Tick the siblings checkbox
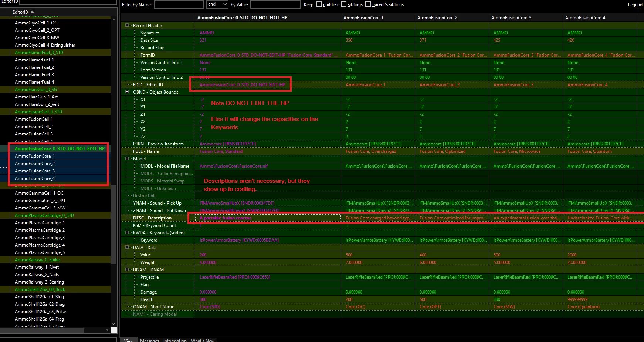Screen dimensions: 644x342 point(343,4)
